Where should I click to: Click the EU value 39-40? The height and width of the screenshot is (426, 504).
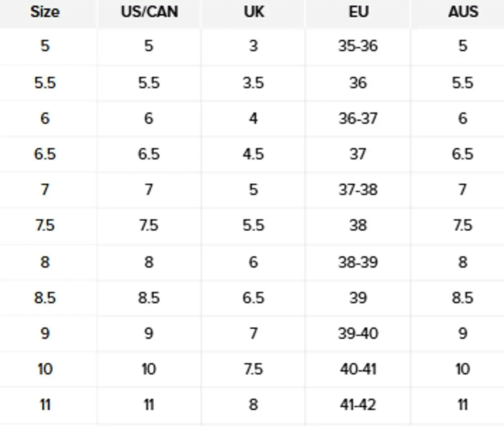[x=358, y=333]
